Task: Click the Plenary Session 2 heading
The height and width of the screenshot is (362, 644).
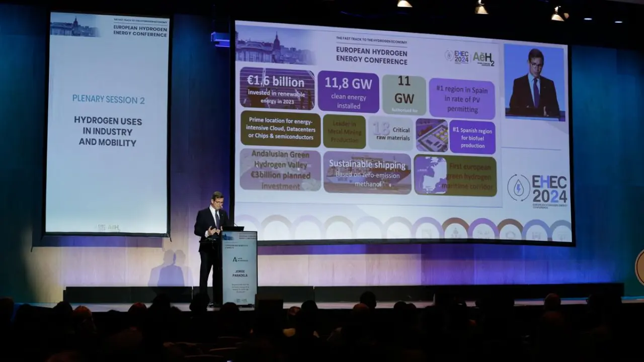Action: (x=108, y=99)
